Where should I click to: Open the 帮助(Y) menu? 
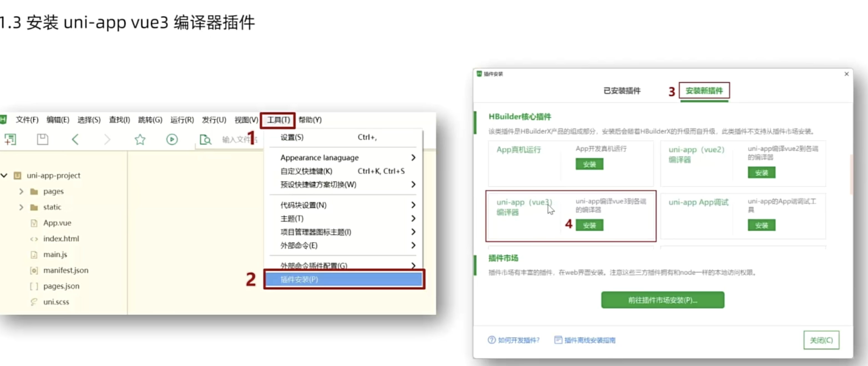point(310,120)
